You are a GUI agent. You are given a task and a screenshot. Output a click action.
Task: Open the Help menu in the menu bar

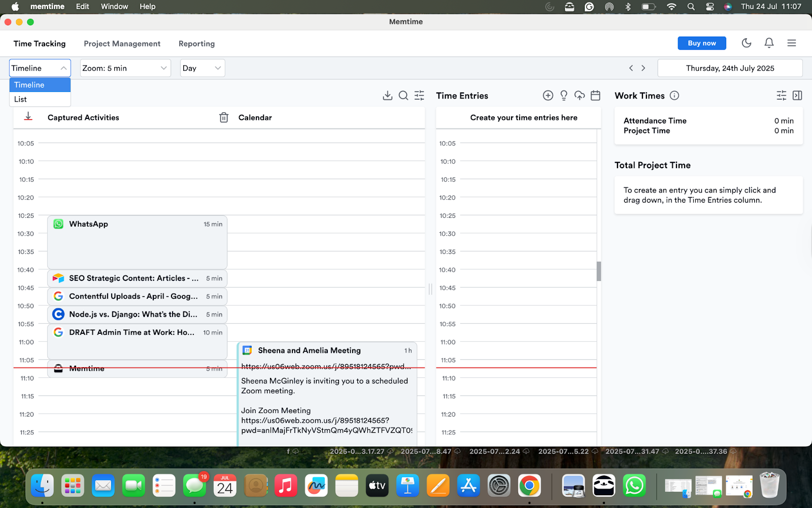[x=148, y=7]
